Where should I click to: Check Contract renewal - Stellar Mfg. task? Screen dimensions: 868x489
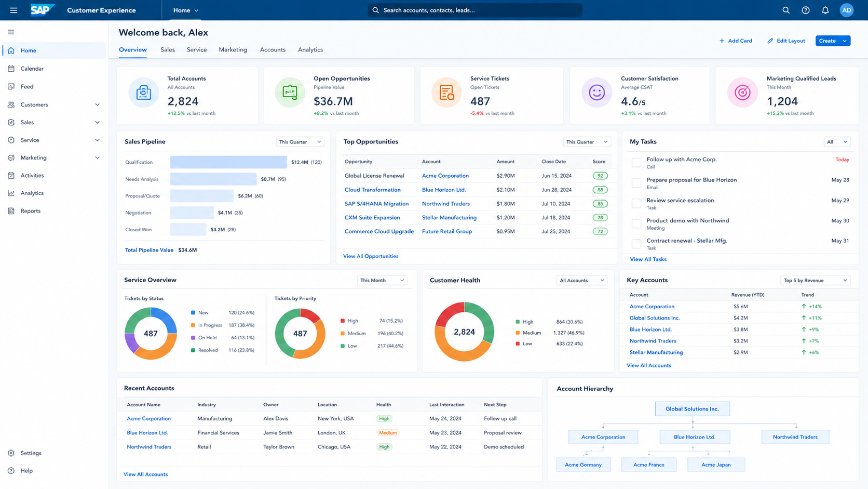636,244
